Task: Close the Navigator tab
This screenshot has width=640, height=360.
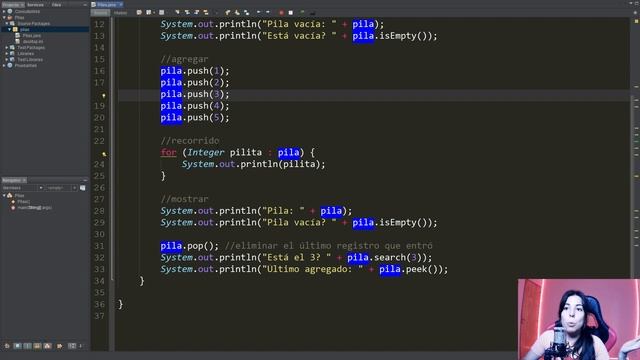Action: coord(24,180)
